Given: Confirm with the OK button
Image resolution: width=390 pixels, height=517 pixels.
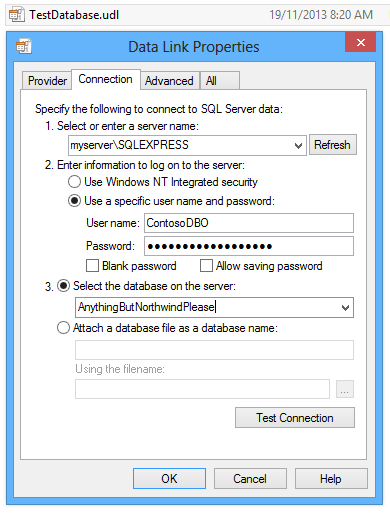Looking at the screenshot, I should tap(169, 479).
